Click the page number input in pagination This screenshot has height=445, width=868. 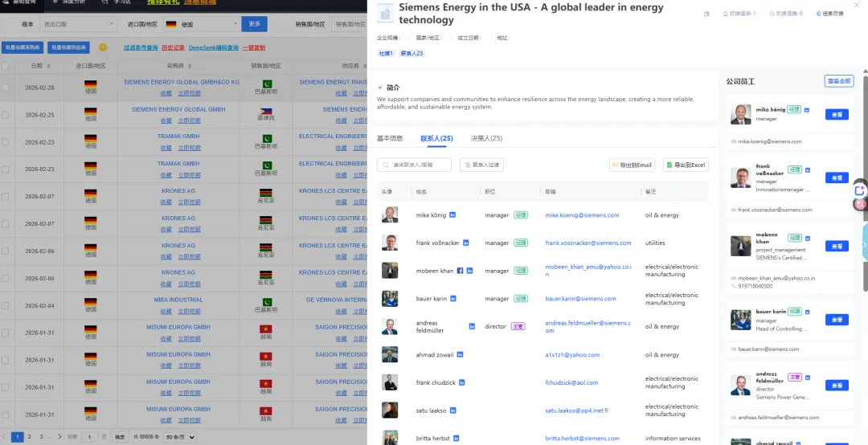click(90, 437)
